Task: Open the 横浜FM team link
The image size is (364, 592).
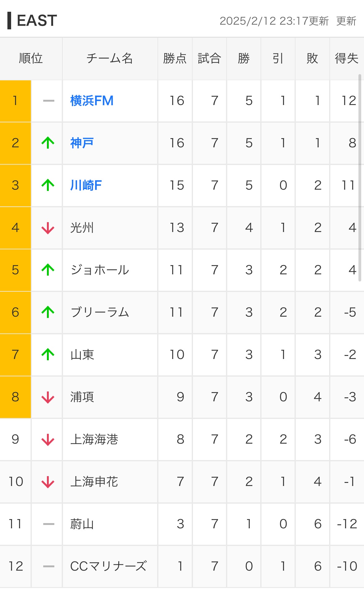Action: click(92, 101)
